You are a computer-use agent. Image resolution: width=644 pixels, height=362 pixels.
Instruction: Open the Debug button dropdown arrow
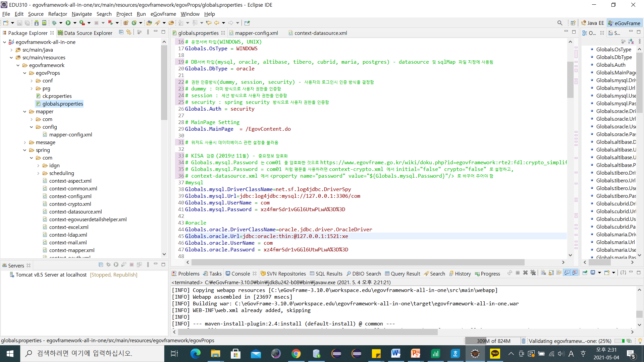[61, 23]
